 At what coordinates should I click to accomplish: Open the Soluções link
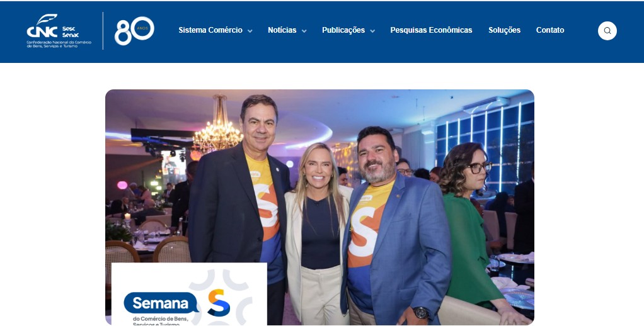504,30
